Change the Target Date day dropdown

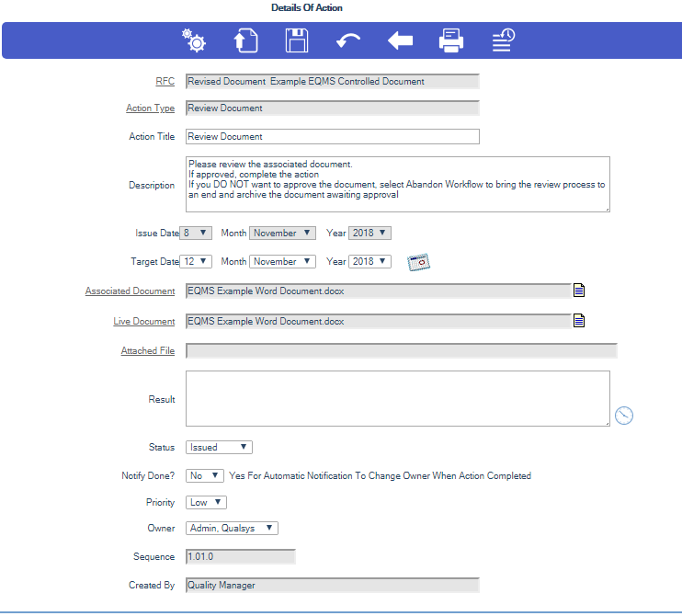coord(196,261)
